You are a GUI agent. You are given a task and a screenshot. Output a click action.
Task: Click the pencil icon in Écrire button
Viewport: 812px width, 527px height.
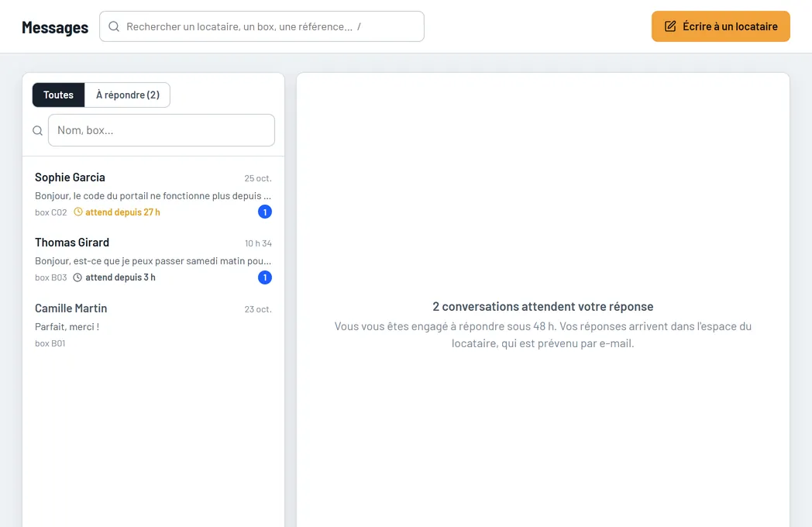(670, 26)
